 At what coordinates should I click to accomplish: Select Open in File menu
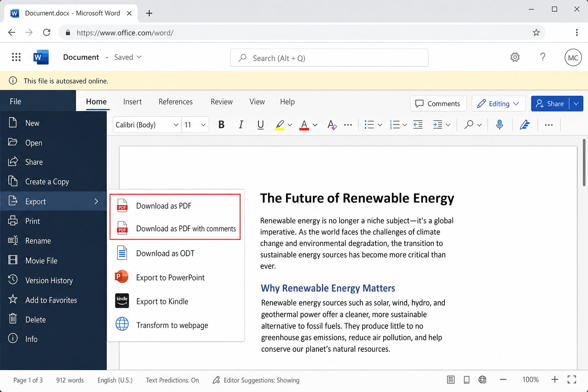(x=53, y=143)
